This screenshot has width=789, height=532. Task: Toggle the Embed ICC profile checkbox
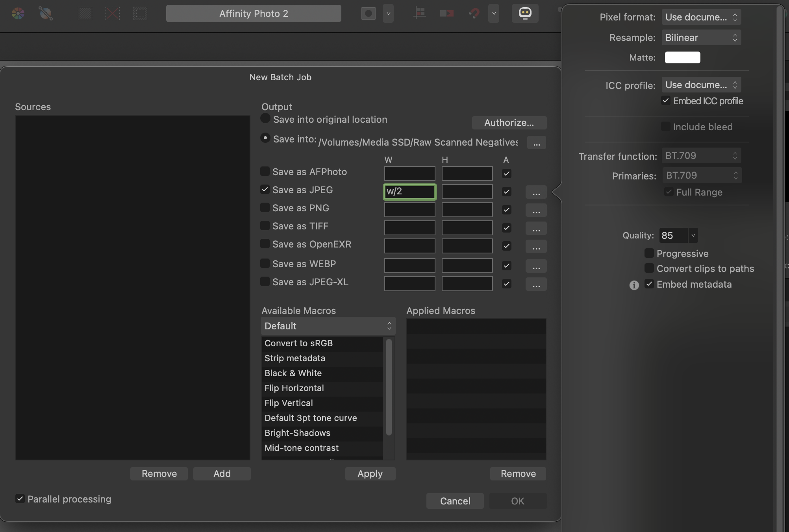pyautogui.click(x=666, y=101)
